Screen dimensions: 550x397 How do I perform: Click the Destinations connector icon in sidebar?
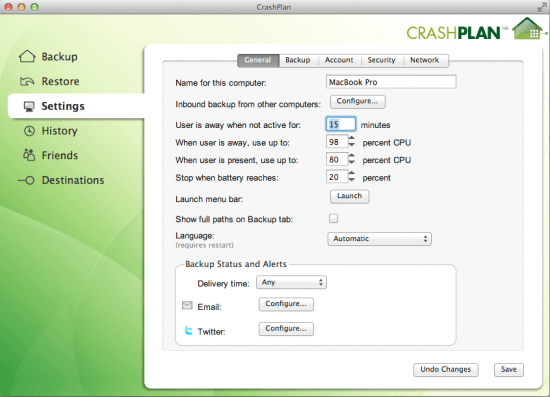26,180
